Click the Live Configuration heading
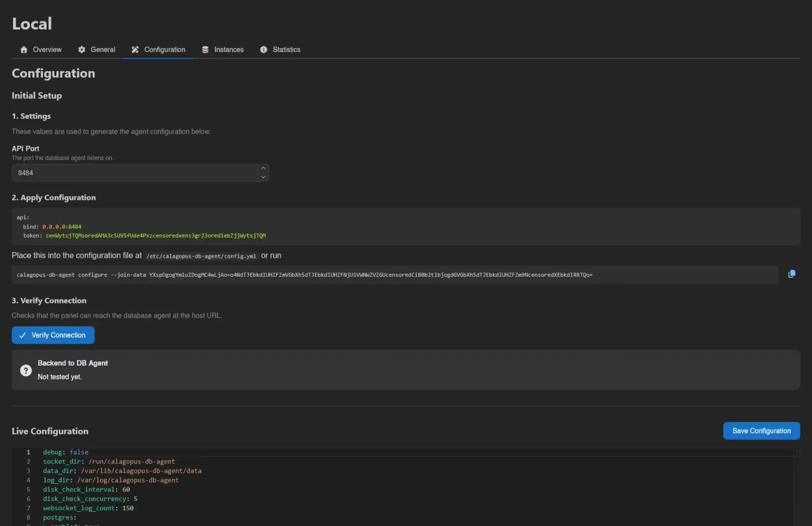812x526 pixels. tap(50, 431)
